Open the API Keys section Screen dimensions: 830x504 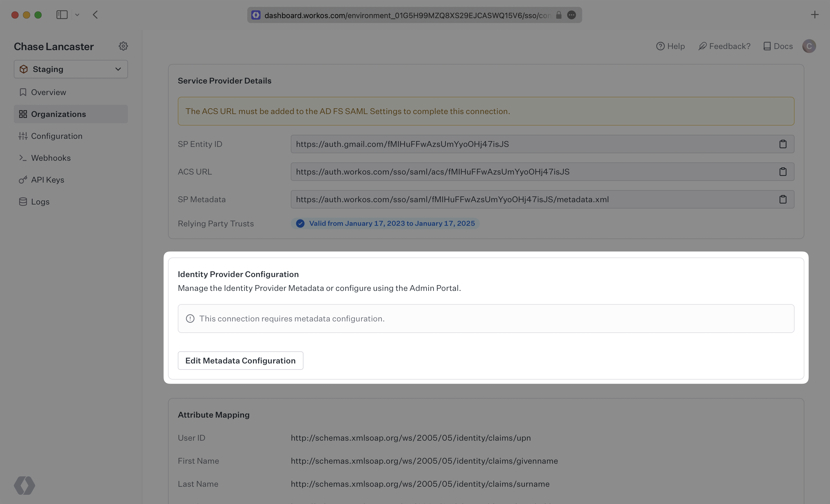coord(48,179)
